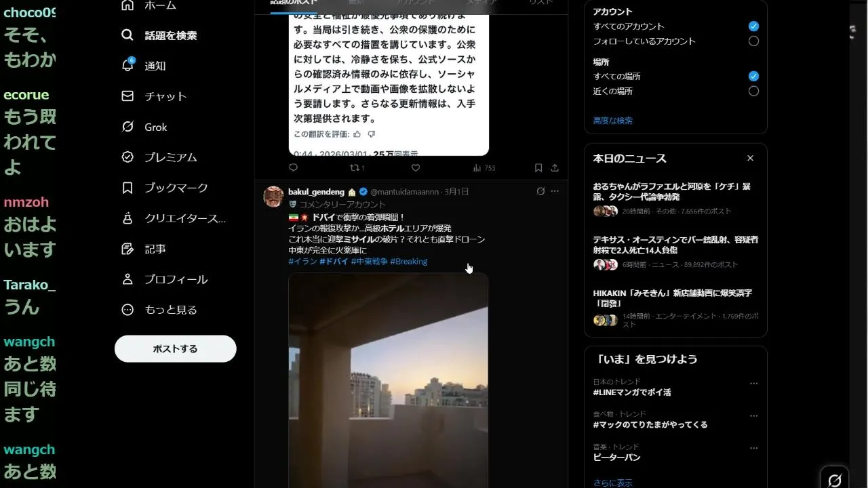Open the notifications bell icon
Viewport: 868px width, 488px height.
click(127, 65)
